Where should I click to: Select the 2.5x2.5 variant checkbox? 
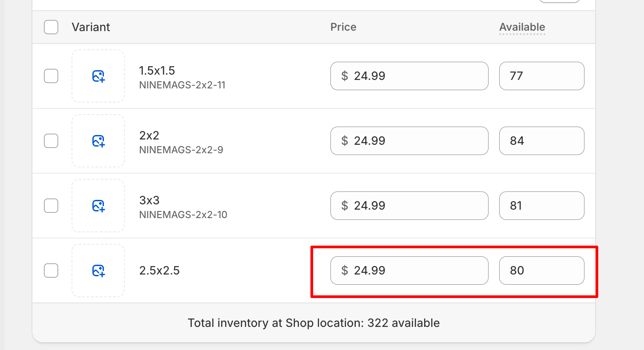pos(51,270)
